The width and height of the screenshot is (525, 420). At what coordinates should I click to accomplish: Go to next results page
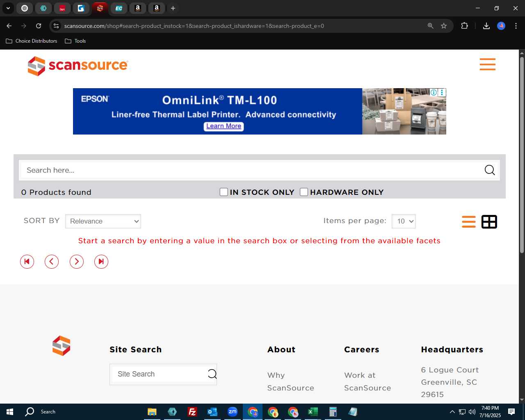point(77,262)
